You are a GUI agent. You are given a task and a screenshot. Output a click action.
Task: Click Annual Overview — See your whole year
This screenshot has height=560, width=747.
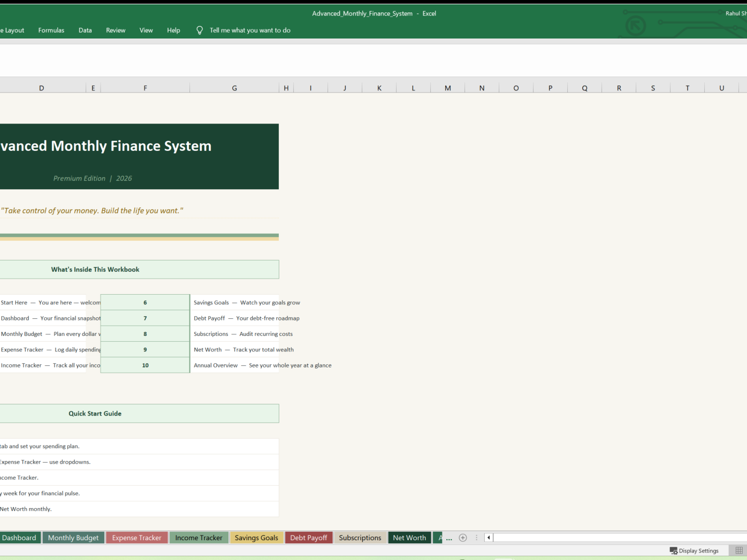tap(262, 365)
